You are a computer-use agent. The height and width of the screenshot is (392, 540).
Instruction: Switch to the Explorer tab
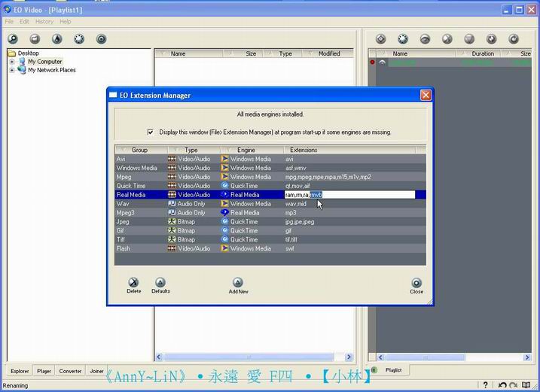point(20,371)
